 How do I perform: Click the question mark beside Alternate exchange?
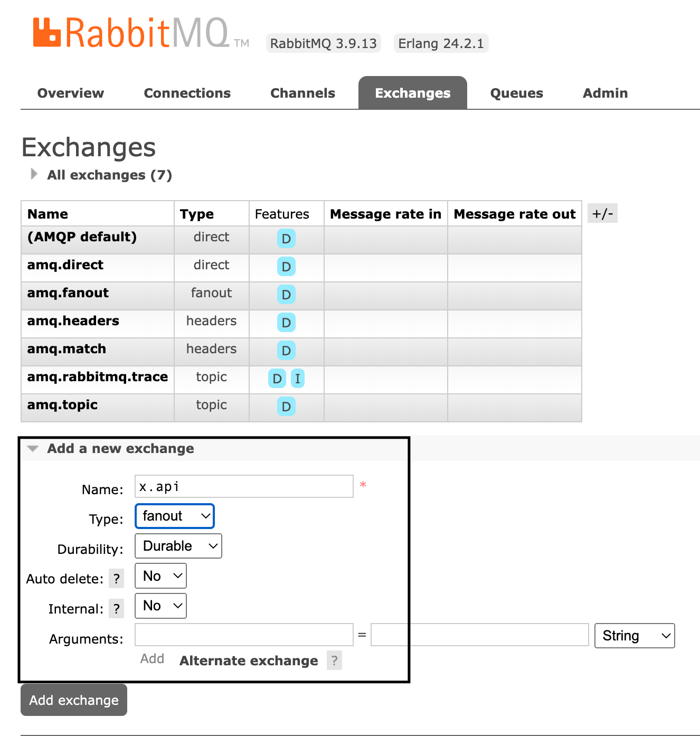334,660
